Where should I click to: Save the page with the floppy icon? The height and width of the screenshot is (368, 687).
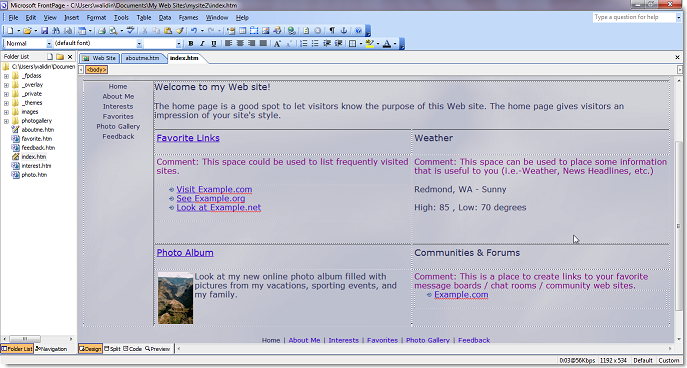[44, 31]
